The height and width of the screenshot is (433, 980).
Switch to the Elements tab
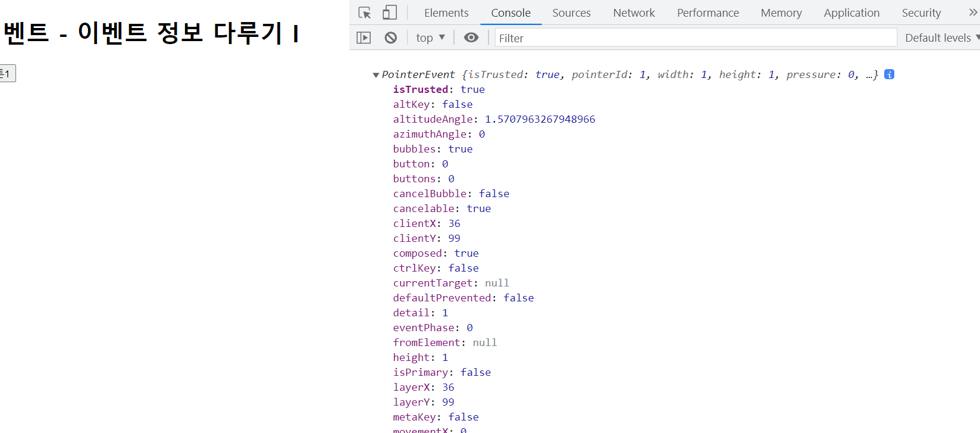click(446, 13)
